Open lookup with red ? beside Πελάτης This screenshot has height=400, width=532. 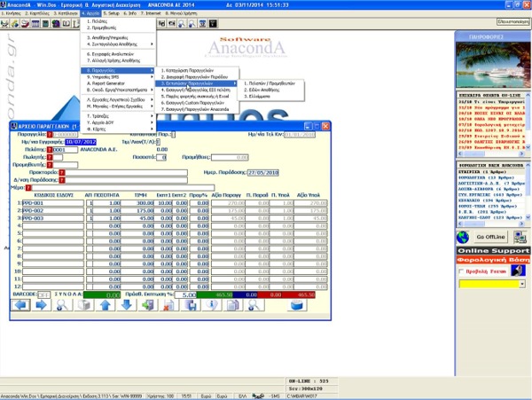[50, 150]
